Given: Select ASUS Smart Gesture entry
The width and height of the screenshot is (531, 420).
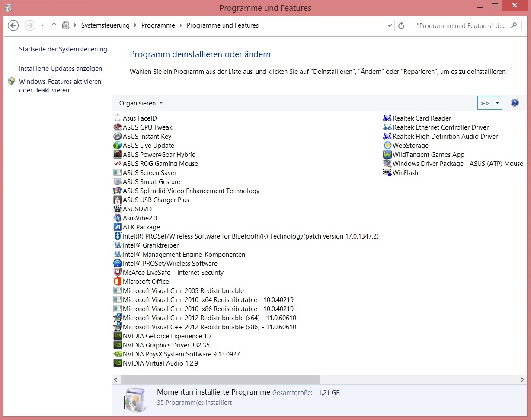Looking at the screenshot, I should coord(147,181).
